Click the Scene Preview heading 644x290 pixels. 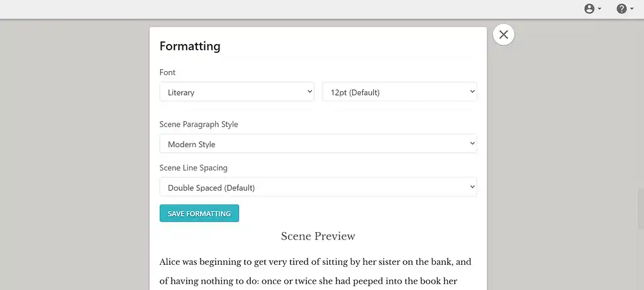[x=318, y=236]
